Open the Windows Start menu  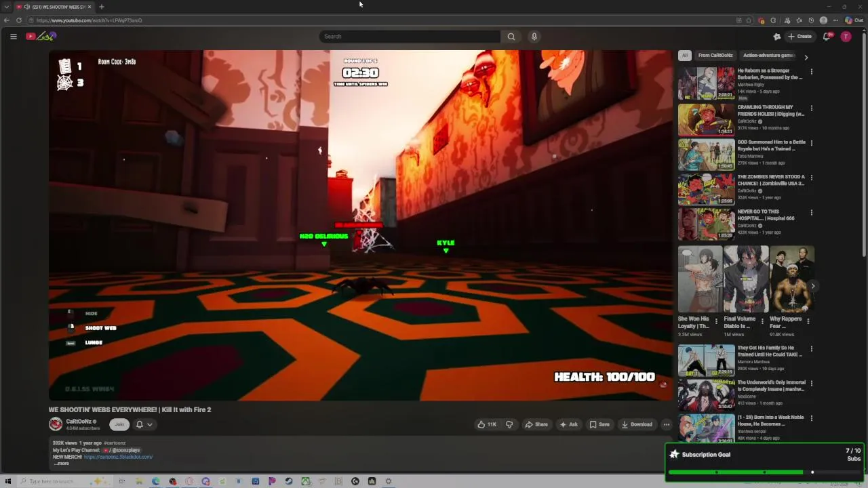(x=8, y=481)
